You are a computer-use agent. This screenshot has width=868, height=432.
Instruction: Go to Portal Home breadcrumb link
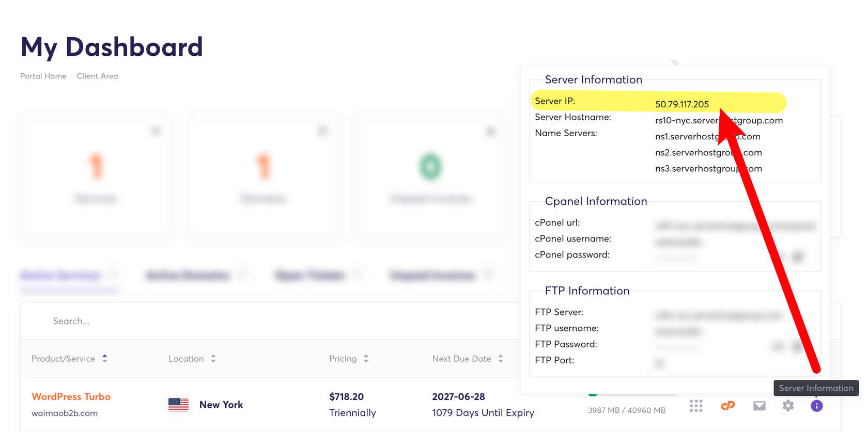coord(43,76)
